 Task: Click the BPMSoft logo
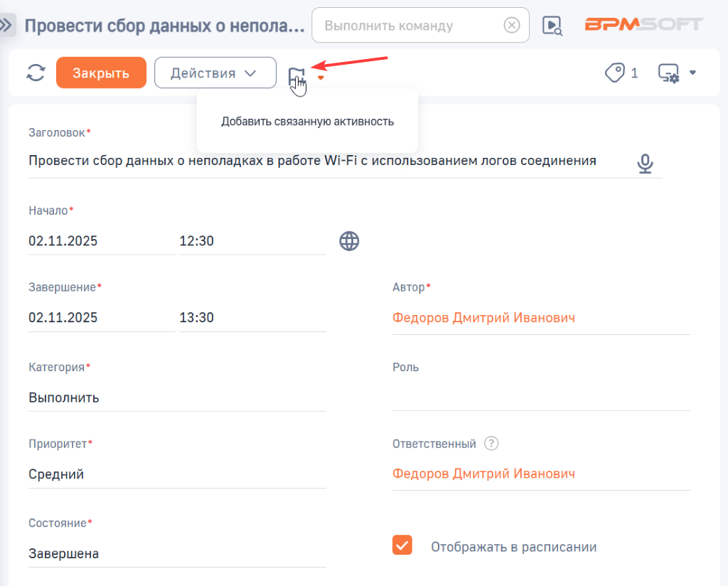(x=644, y=24)
